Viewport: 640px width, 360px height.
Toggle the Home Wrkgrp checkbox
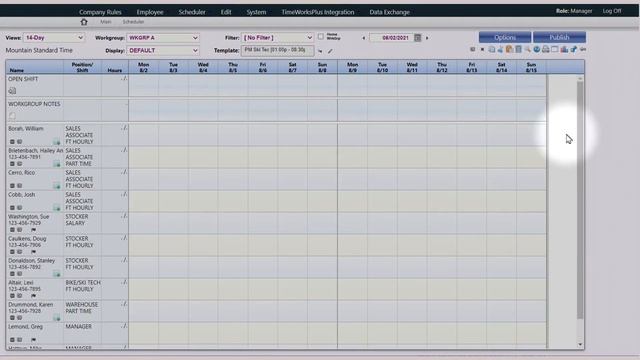(321, 37)
